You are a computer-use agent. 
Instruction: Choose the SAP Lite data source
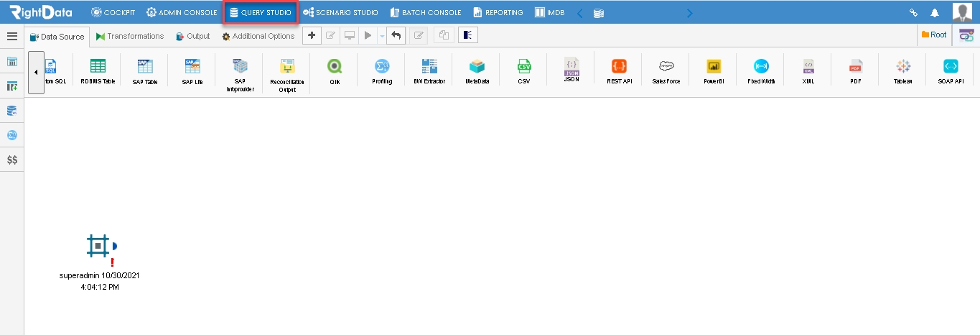pyautogui.click(x=192, y=71)
